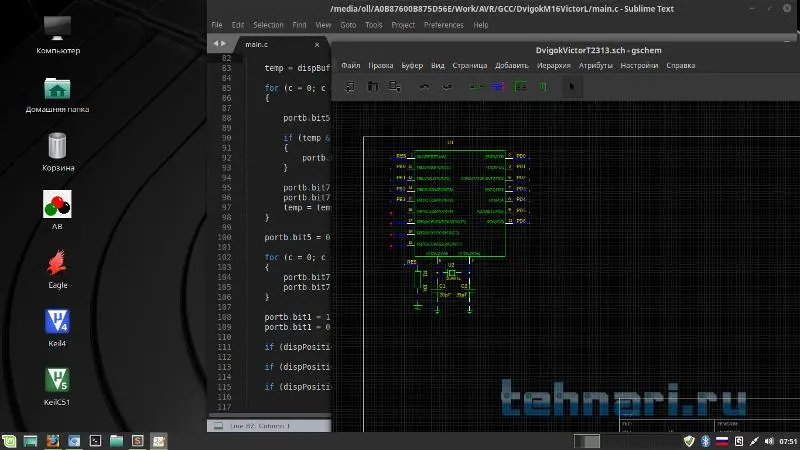Image resolution: width=800 pixels, height=450 pixels.
Task: Click the Save icon in gschem toolbar
Action: coord(395,87)
